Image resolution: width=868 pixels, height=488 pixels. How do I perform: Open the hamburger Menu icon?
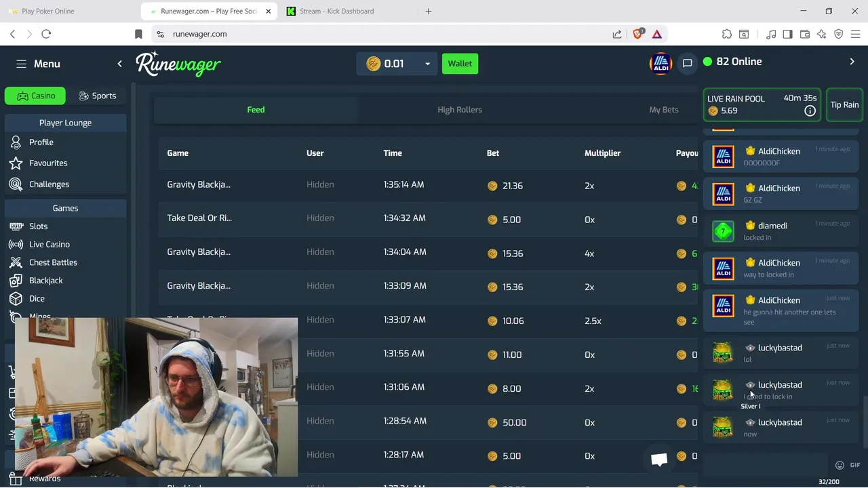[x=21, y=64]
